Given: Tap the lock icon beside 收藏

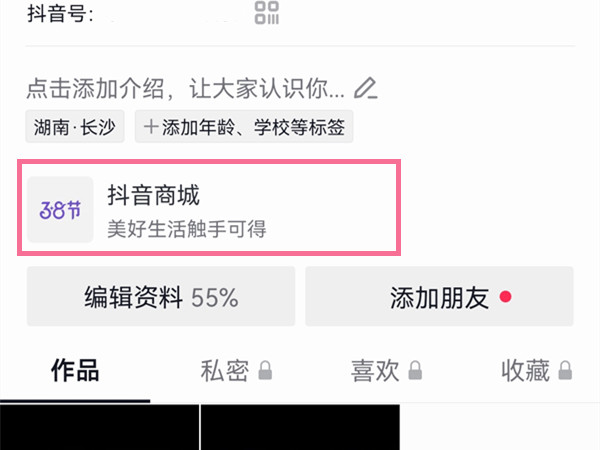Looking at the screenshot, I should click(x=565, y=370).
